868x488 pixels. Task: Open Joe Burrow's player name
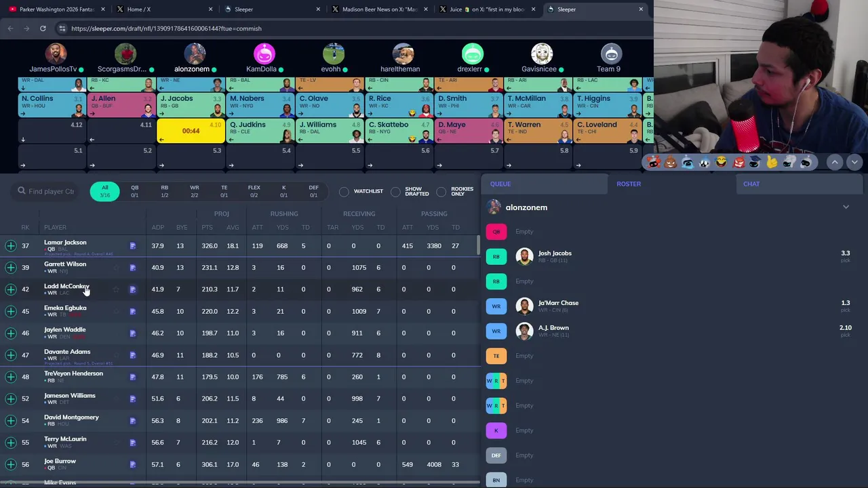coord(60,461)
